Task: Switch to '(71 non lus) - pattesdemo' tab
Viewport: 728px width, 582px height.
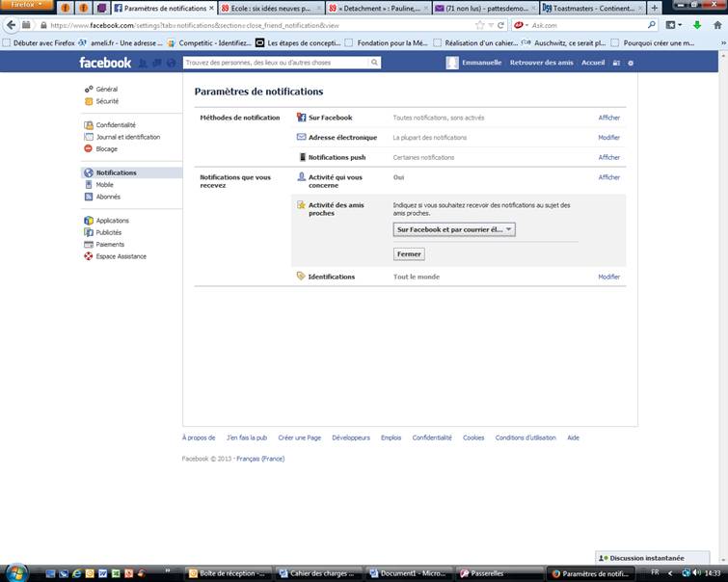Action: (486, 9)
